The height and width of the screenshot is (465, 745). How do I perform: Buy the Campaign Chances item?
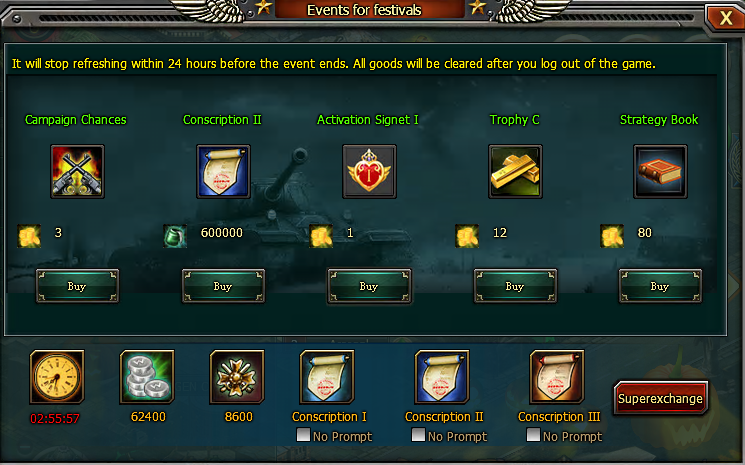coord(77,286)
